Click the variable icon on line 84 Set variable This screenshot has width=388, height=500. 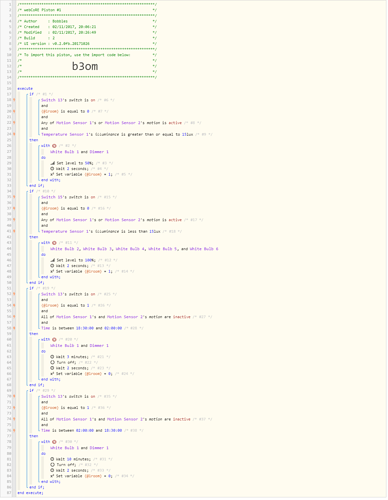pos(52,476)
